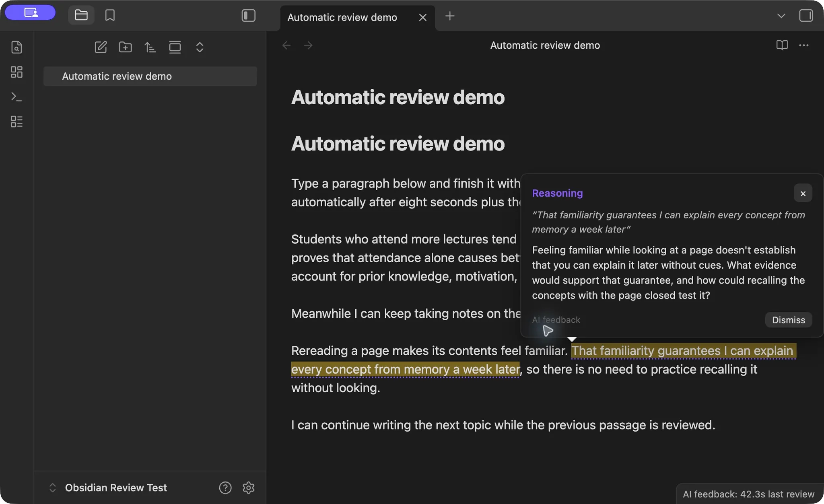Viewport: 824px width, 504px height.
Task: Open canvas grid ribbon icon
Action: pos(16,72)
